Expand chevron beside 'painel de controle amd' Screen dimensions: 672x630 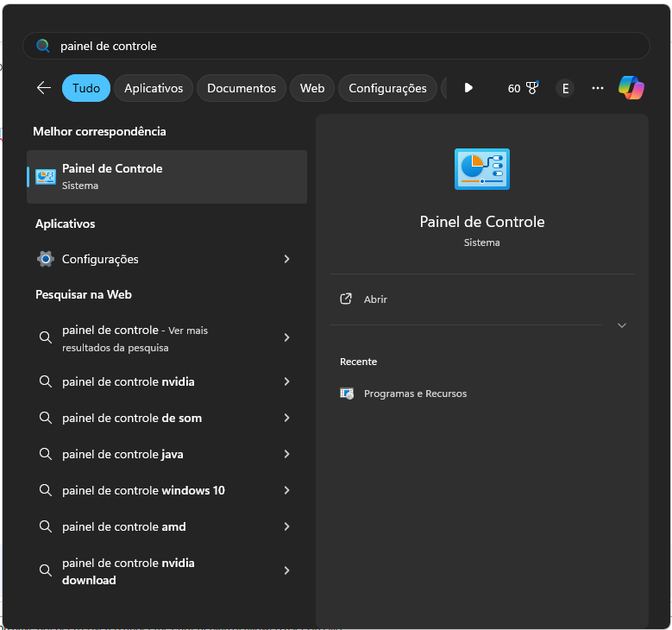286,526
